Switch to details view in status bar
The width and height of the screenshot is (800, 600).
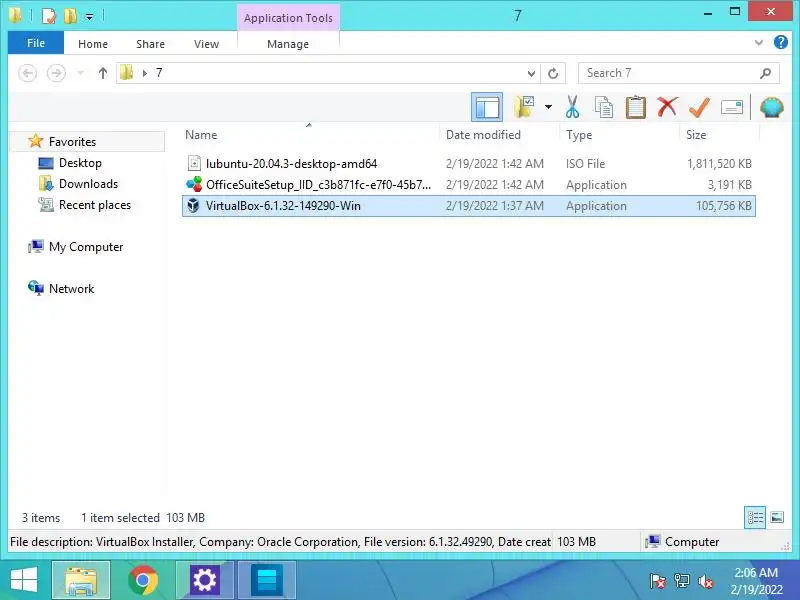(755, 518)
